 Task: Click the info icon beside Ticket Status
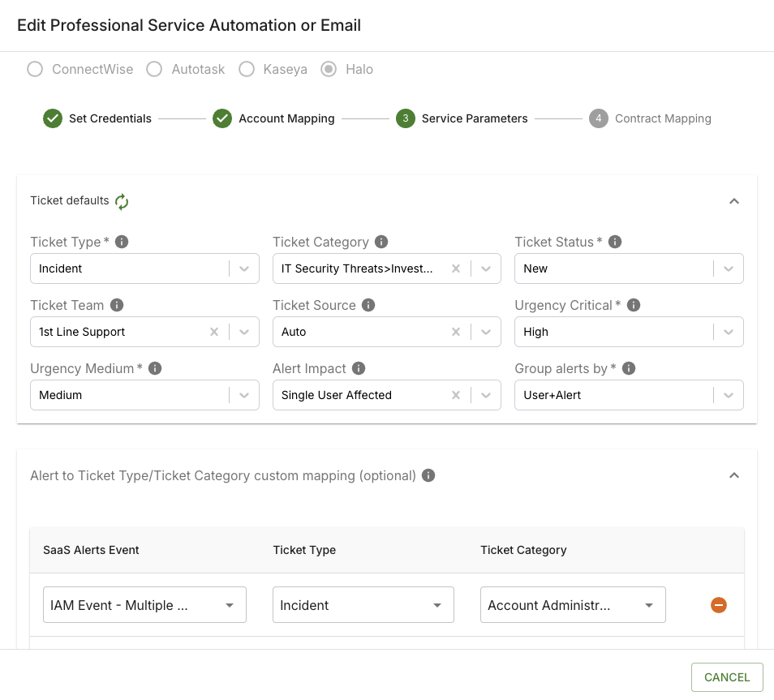[x=615, y=242]
